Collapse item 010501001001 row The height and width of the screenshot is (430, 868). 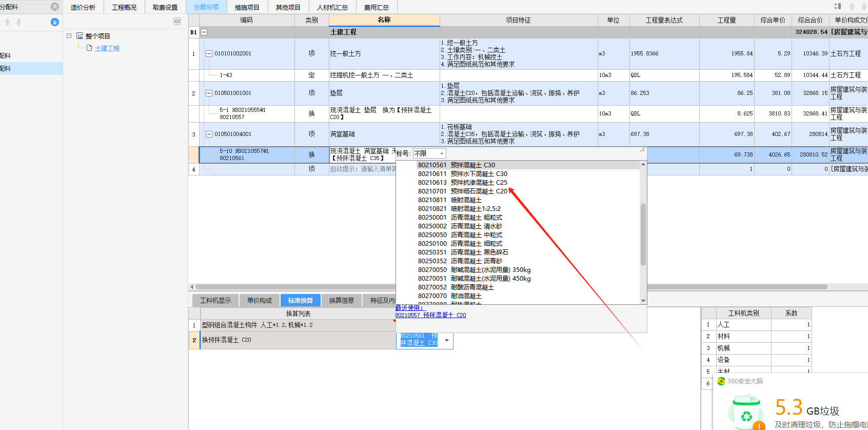tap(209, 93)
